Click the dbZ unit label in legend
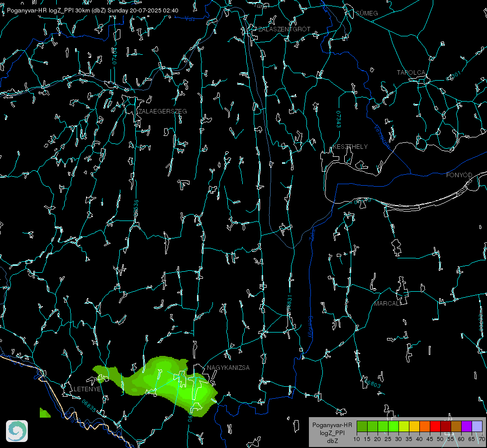487x448 pixels. (x=332, y=441)
